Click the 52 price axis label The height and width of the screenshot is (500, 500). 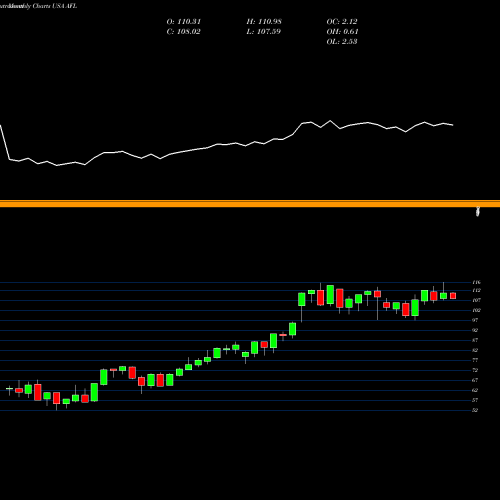click(475, 410)
